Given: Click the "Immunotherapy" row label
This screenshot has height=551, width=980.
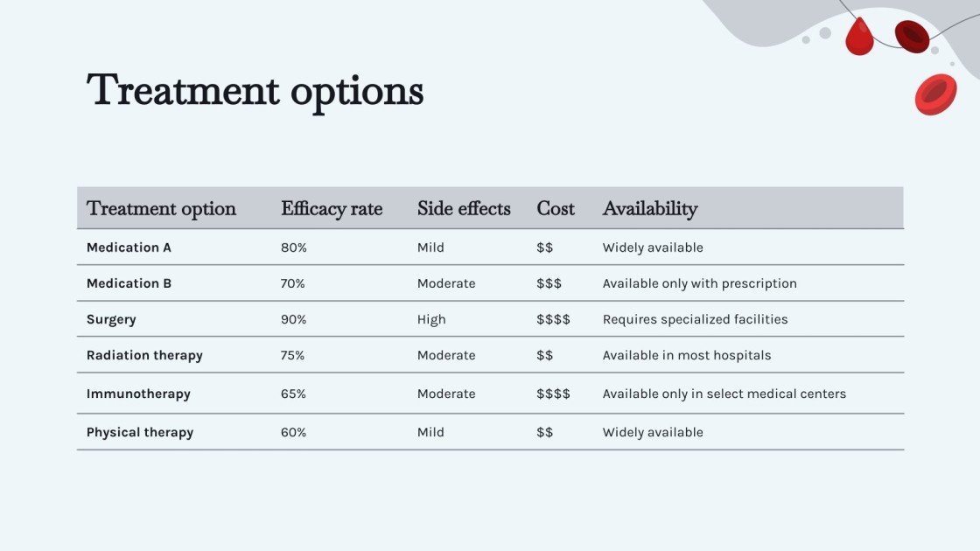Looking at the screenshot, I should click(138, 394).
